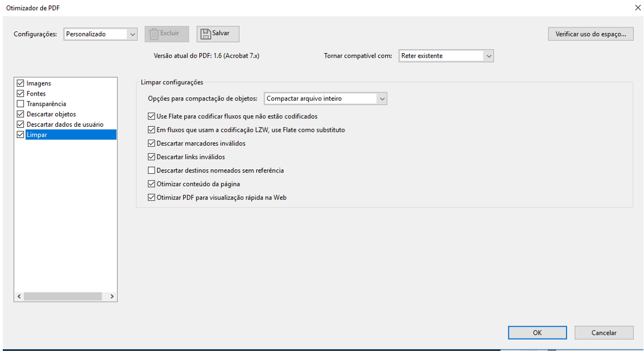Confirm with the OK button
The height and width of the screenshot is (353, 644).
point(537,333)
